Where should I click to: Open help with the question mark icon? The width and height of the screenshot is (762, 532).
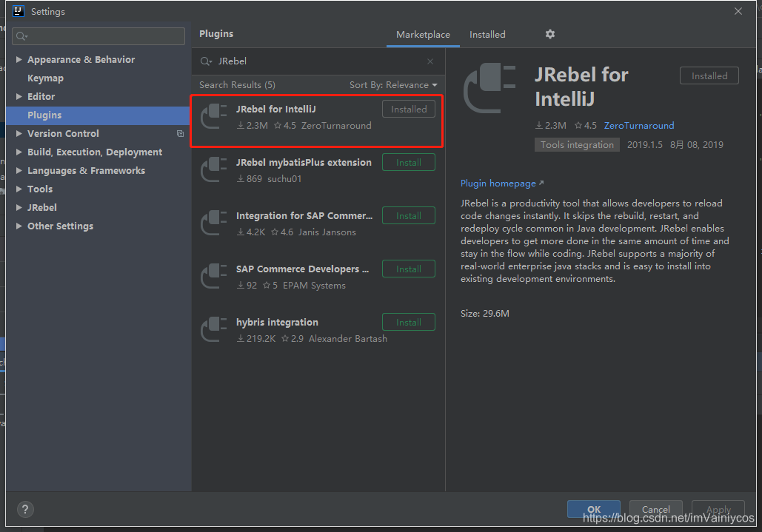tap(25, 509)
